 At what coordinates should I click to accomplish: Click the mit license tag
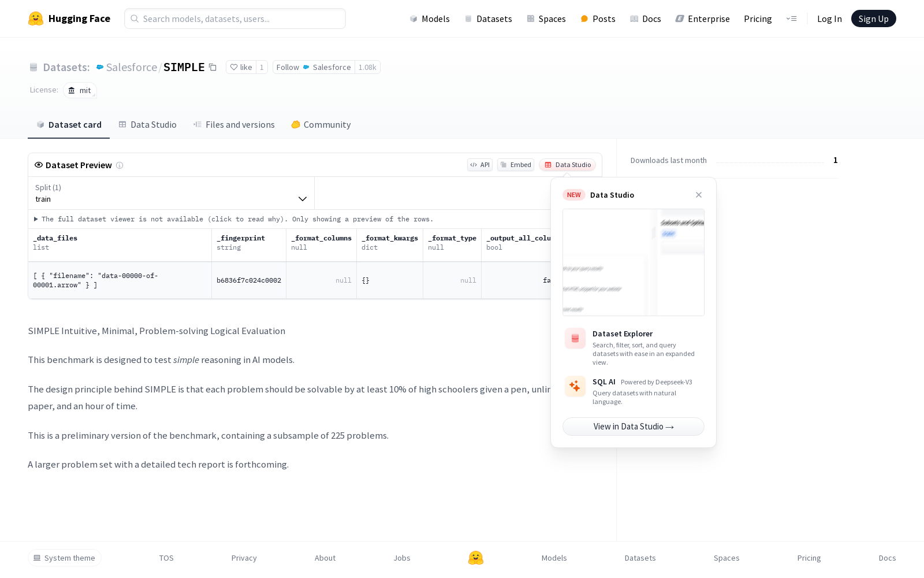click(x=80, y=90)
